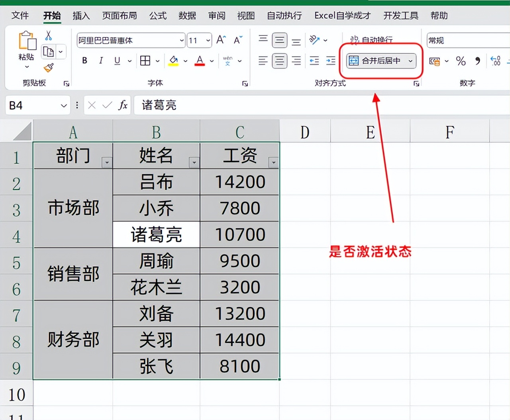The width and height of the screenshot is (510, 420).
Task: Open the 文件 menu tab
Action: click(20, 16)
